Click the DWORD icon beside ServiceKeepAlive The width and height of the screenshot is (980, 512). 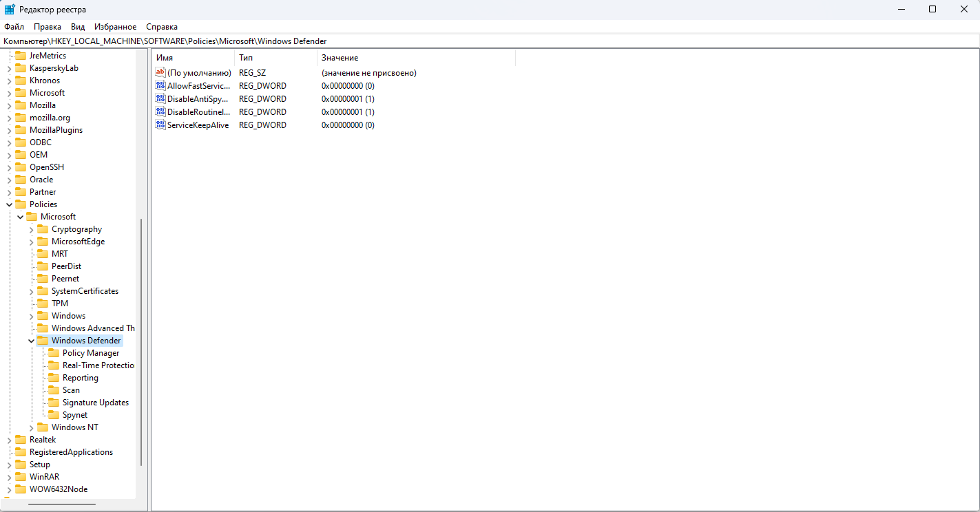160,125
